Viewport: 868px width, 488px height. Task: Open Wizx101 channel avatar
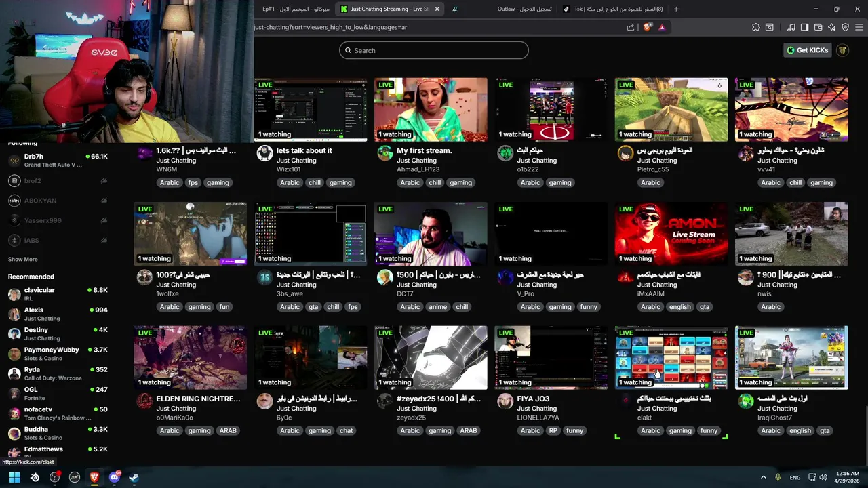click(264, 153)
